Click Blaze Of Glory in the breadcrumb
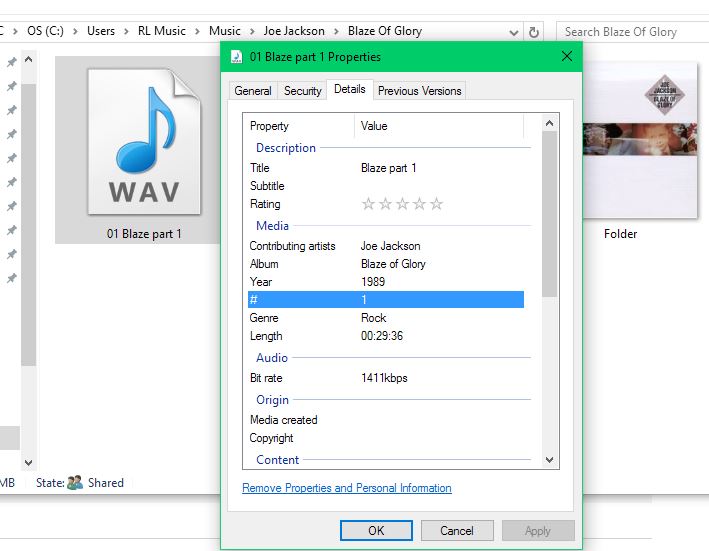This screenshot has height=551, width=709. tap(385, 31)
